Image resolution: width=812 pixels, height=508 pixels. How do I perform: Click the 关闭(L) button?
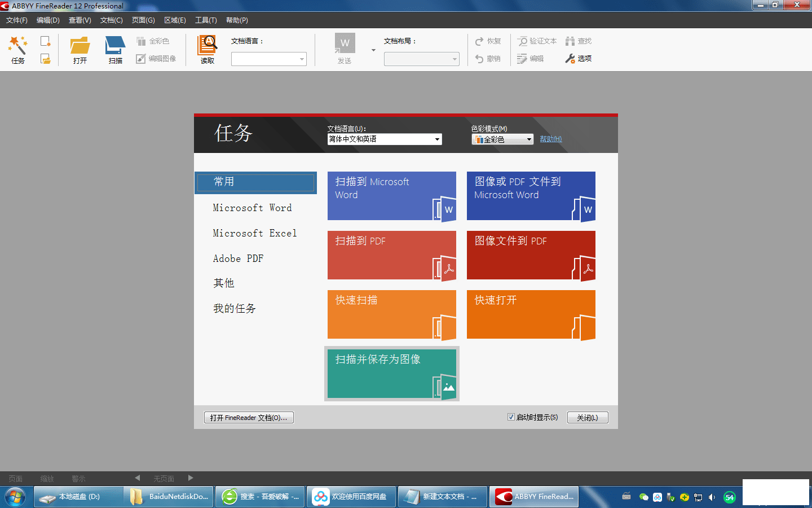[x=588, y=418]
